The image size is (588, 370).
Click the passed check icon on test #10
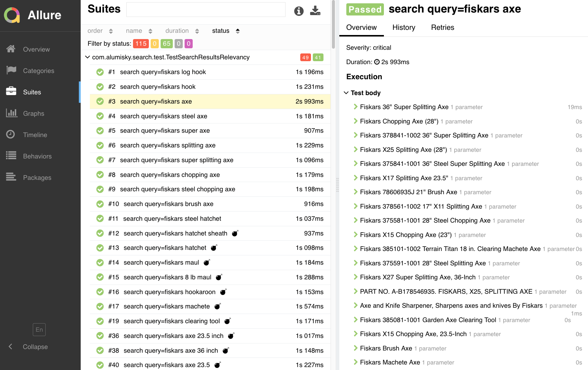(x=100, y=204)
